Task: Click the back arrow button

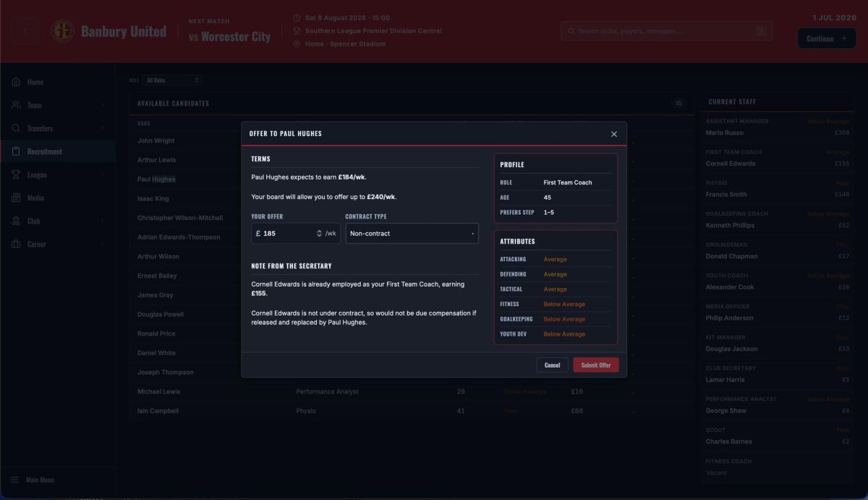Action: pyautogui.click(x=26, y=32)
